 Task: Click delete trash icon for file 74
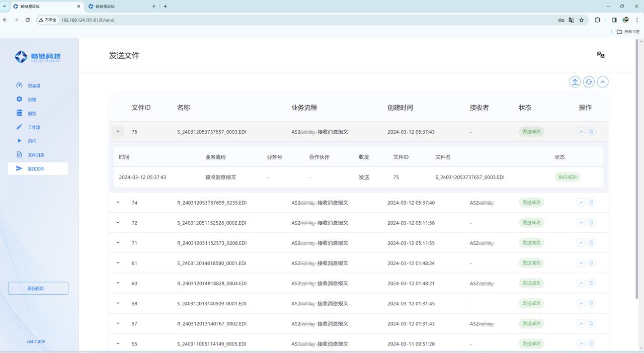coord(591,203)
